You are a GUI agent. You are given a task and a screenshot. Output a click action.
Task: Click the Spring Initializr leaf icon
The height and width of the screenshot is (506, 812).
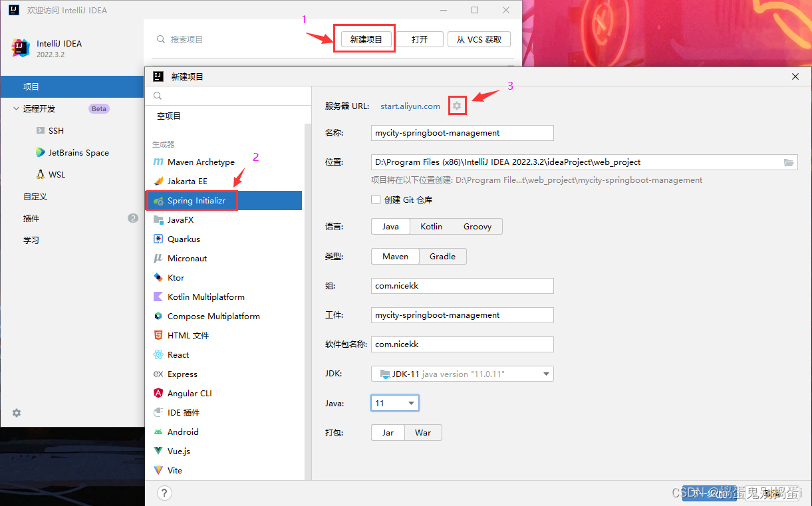tap(158, 200)
